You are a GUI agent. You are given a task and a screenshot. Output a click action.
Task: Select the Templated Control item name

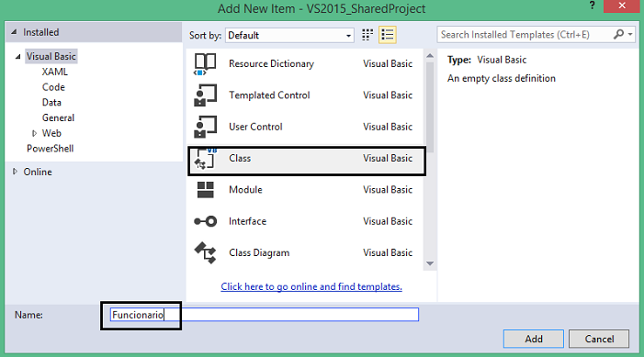(x=269, y=95)
